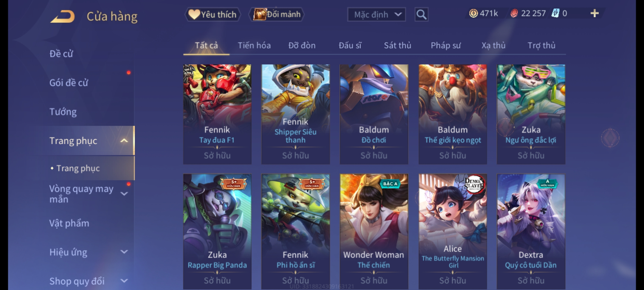
Task: Switch to the Sát thủ tab
Action: coord(397,45)
